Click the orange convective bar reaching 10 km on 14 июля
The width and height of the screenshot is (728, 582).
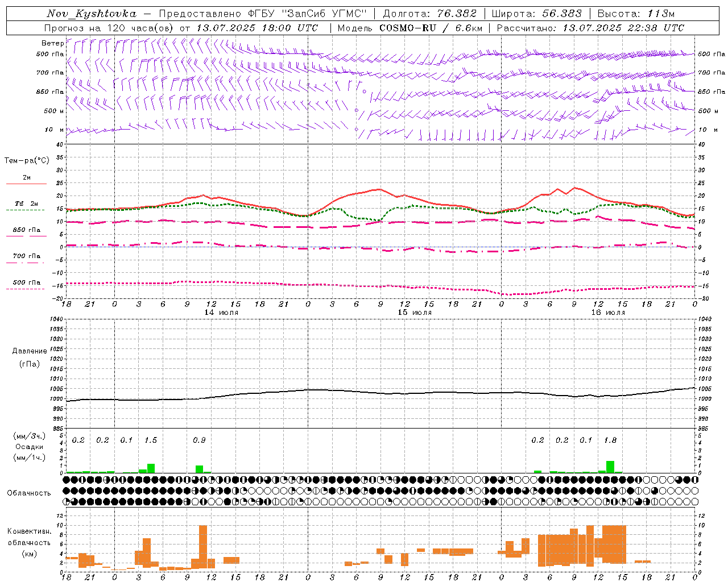pyautogui.click(x=203, y=547)
